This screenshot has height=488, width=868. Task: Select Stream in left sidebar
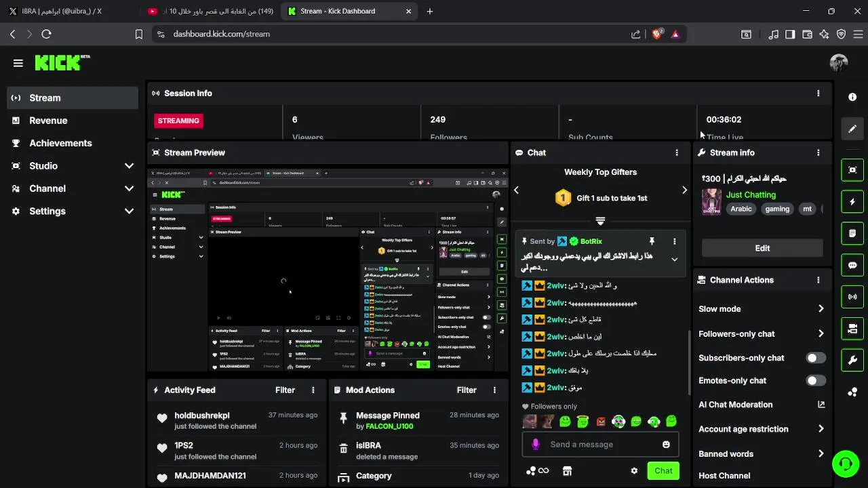pos(73,98)
